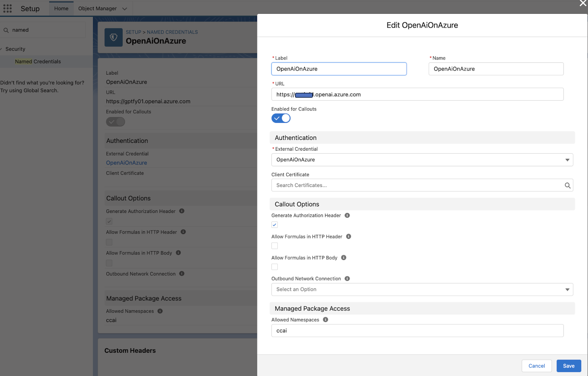Toggle the Enabled for Callouts switch
588x376 pixels.
point(281,118)
